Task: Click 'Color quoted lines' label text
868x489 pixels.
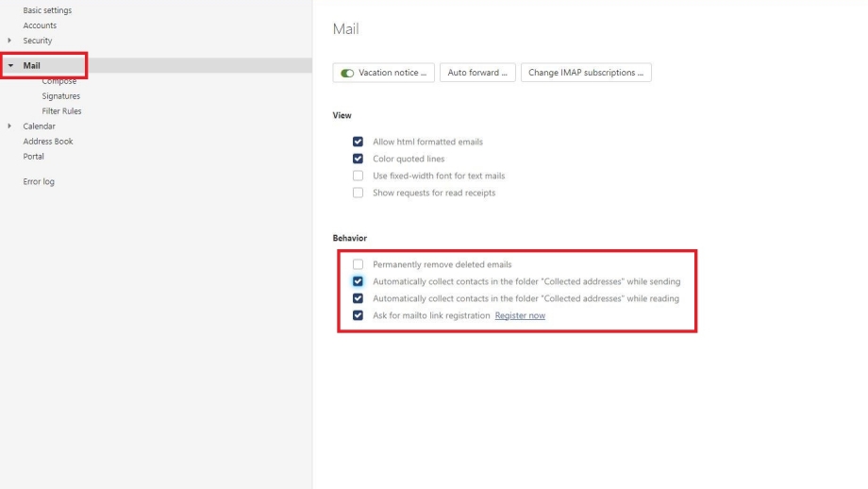Action: (x=409, y=159)
